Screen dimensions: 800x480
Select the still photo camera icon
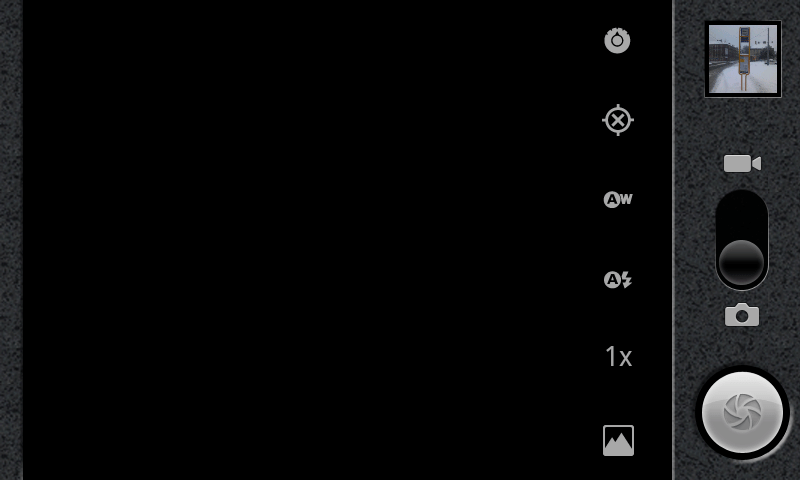(742, 315)
